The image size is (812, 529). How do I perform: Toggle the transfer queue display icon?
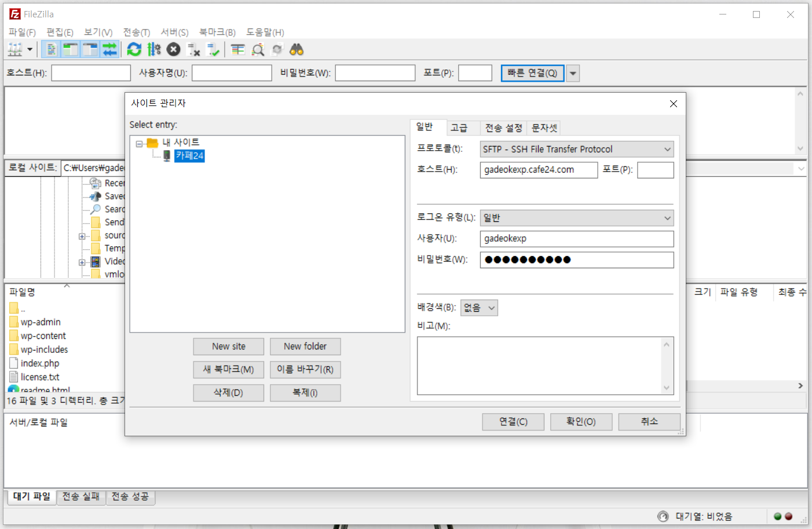click(110, 50)
